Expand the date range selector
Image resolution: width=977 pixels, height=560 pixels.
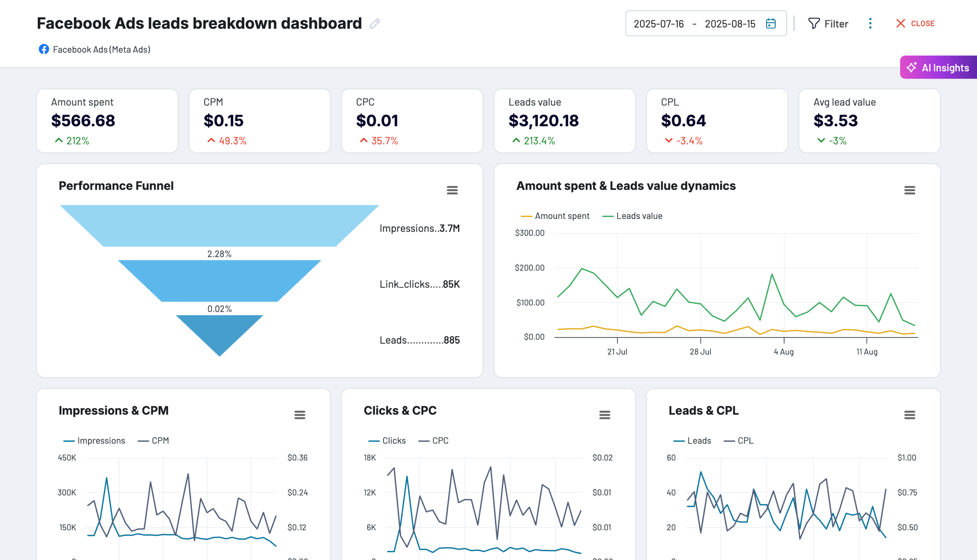[x=706, y=24]
